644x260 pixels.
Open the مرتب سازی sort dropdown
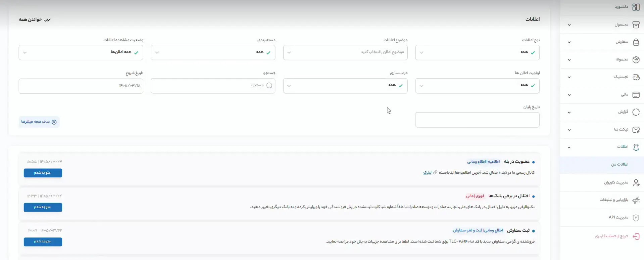[x=345, y=86]
